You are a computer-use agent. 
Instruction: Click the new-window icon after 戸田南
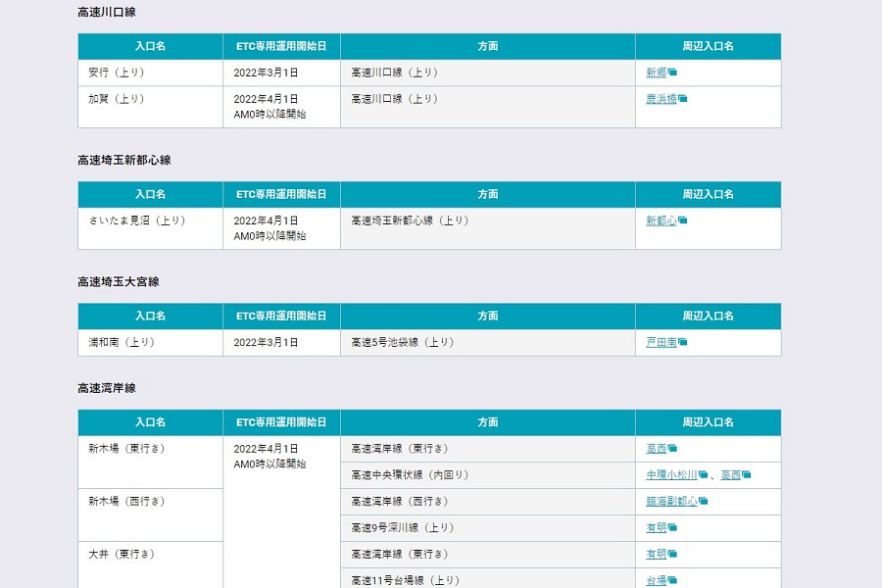point(685,343)
